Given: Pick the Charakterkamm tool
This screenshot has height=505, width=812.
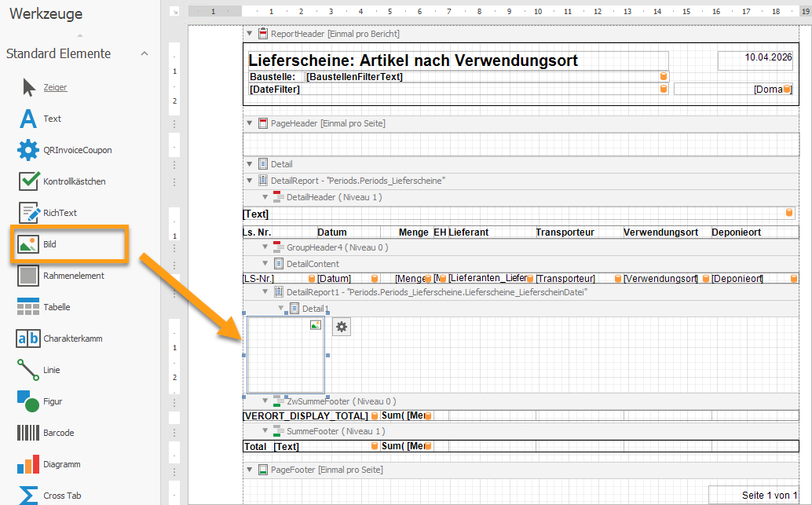Looking at the screenshot, I should (x=59, y=338).
